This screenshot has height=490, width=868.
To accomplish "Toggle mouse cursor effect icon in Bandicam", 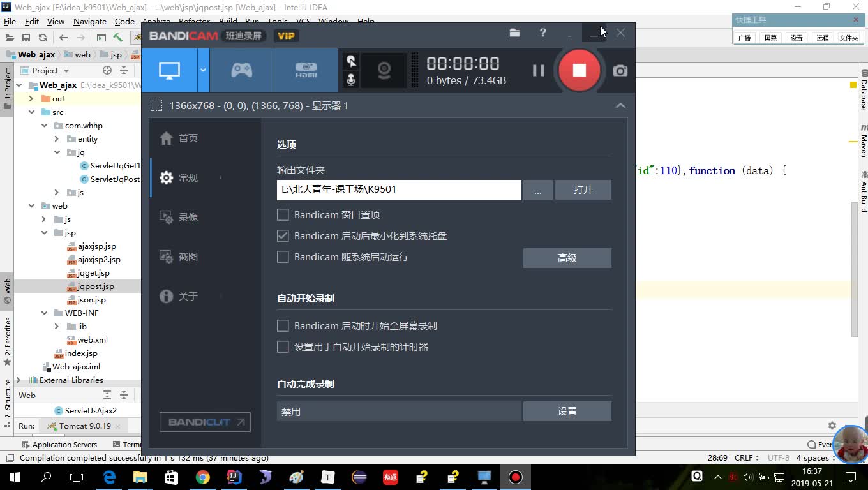I will [350, 61].
